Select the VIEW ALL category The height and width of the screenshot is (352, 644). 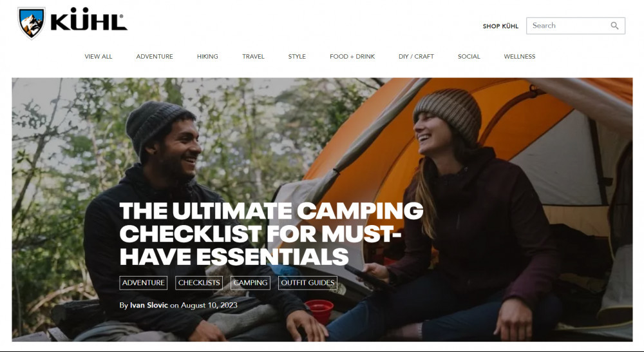click(x=98, y=56)
